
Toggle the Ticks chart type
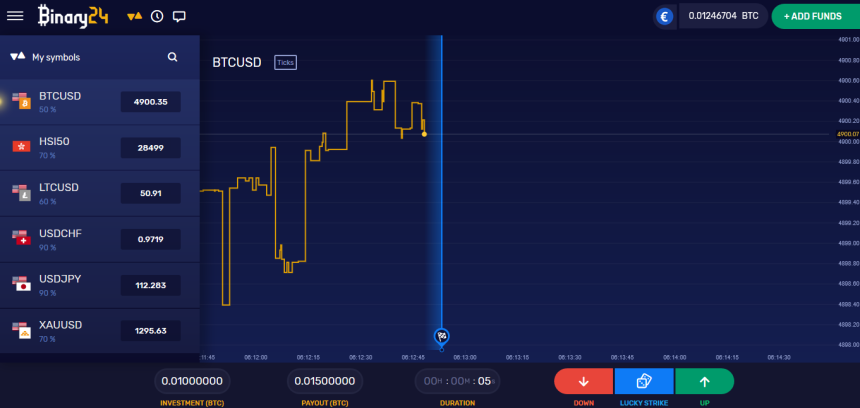285,63
